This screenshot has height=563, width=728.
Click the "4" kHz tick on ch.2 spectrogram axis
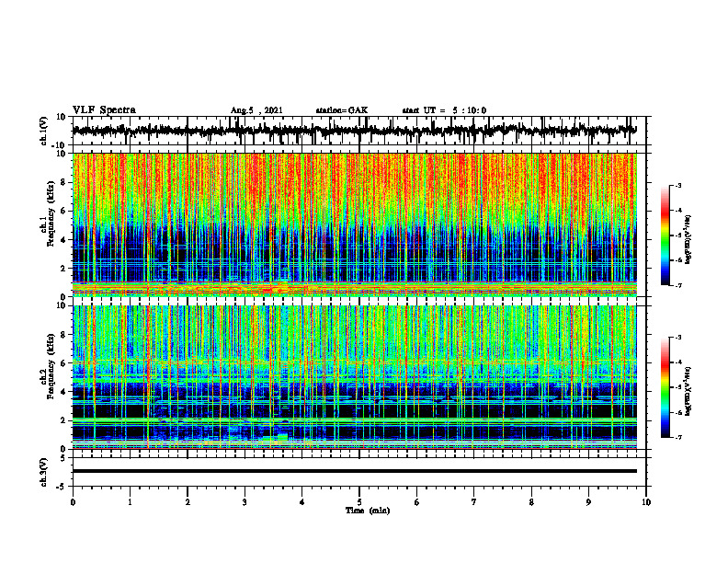click(63, 393)
